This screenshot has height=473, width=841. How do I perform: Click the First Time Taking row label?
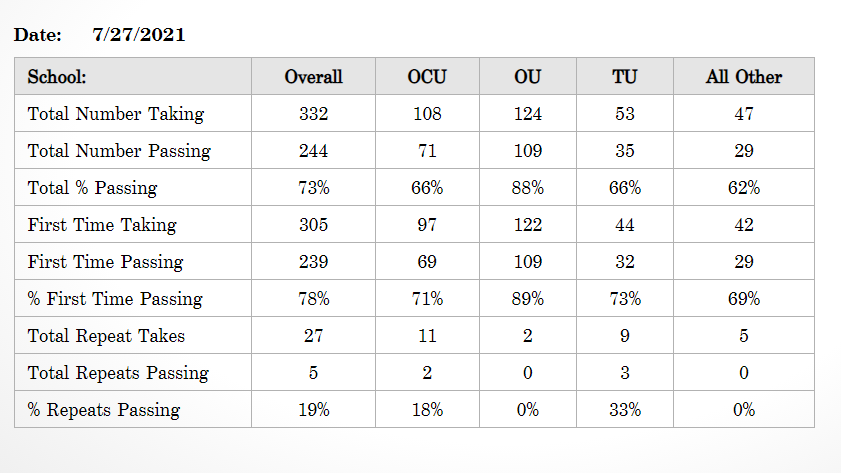click(102, 225)
